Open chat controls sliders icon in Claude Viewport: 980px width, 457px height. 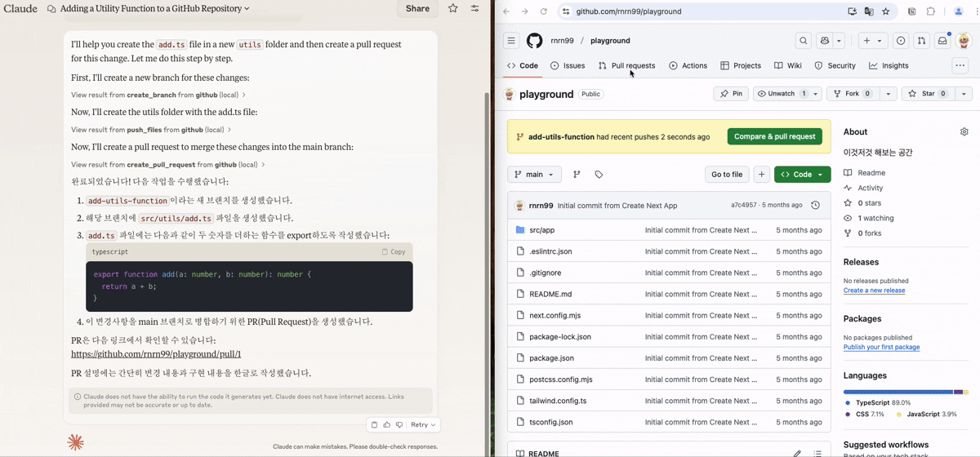pyautogui.click(x=474, y=8)
